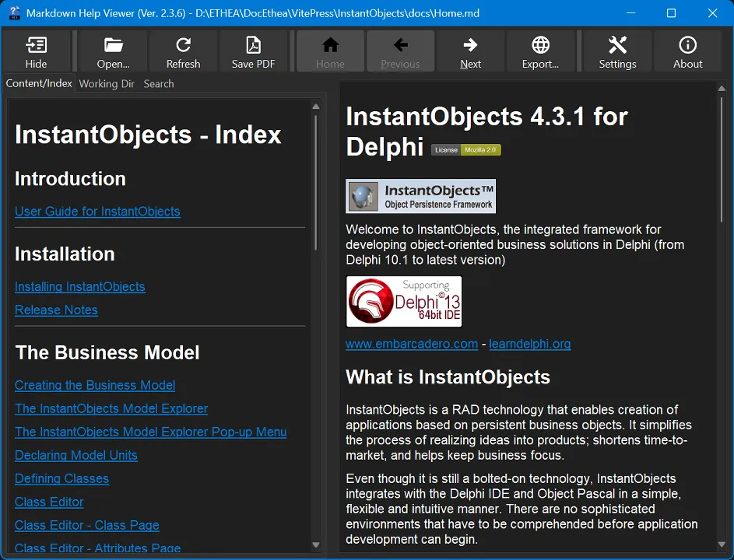Open a markdown file
734x560 pixels.
(111, 51)
